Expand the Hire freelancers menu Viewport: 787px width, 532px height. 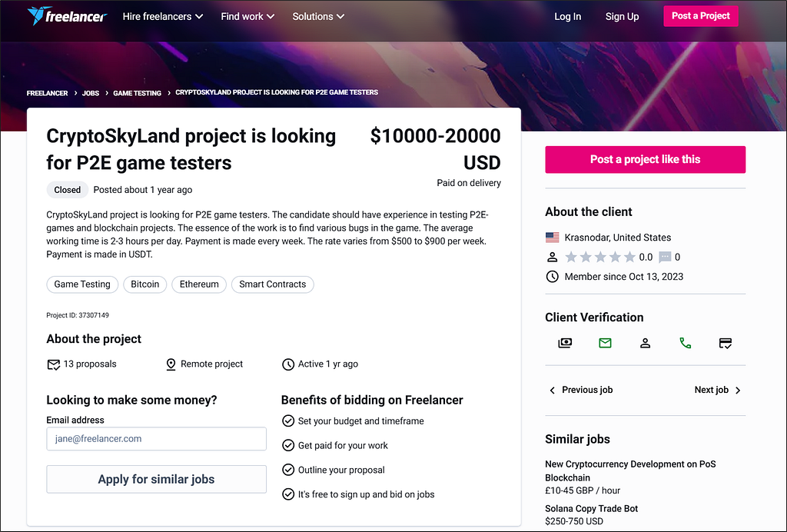[163, 17]
